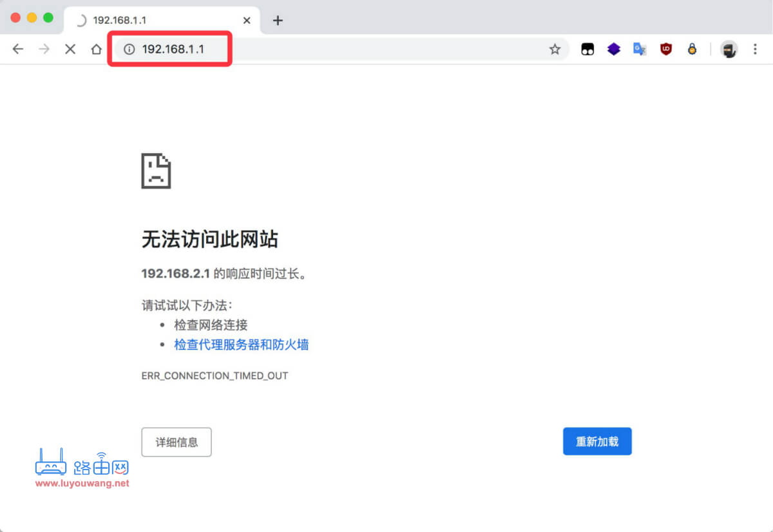Open the black rounded extension icon
Image resolution: width=773 pixels, height=532 pixels.
[587, 49]
